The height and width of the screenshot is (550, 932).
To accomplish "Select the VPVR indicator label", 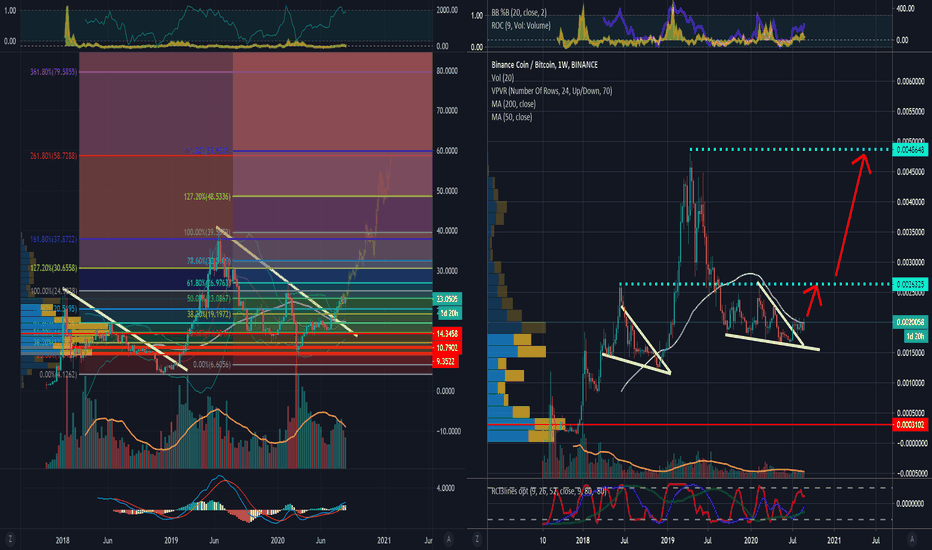I will tap(552, 91).
